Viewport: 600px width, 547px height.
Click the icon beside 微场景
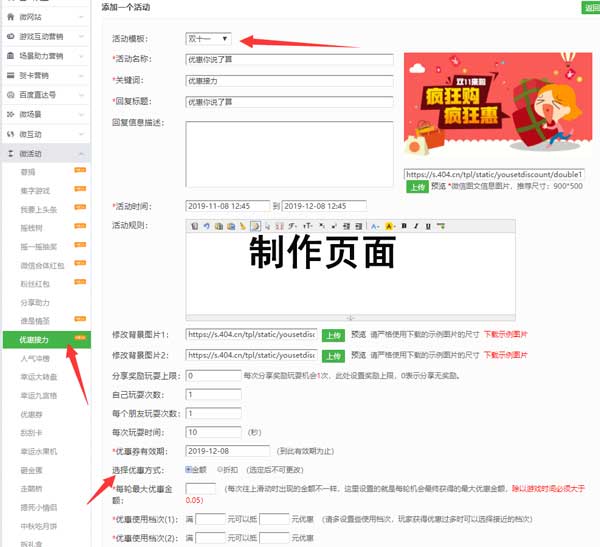click(x=11, y=114)
